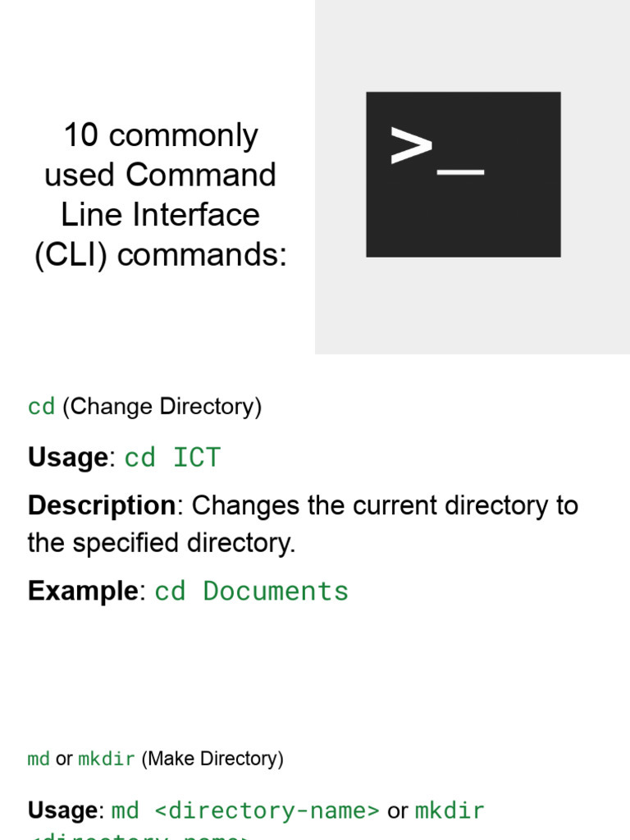Select the "10 commonly" title line

click(161, 135)
